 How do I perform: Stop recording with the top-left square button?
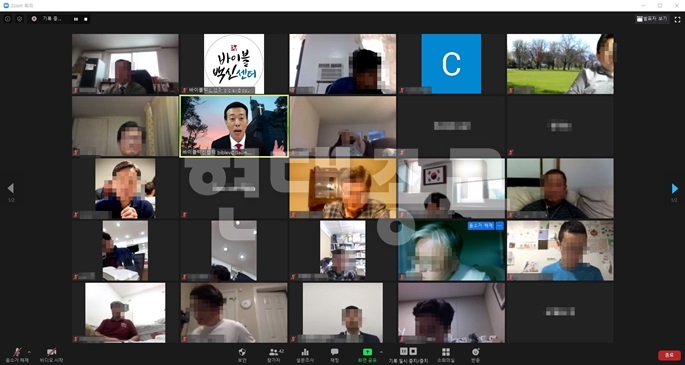tap(86, 19)
